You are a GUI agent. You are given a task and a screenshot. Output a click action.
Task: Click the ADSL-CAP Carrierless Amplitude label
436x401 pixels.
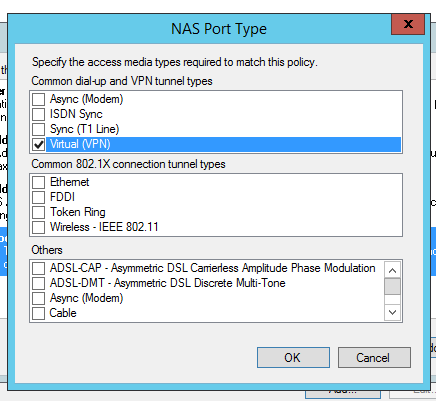[x=213, y=268]
